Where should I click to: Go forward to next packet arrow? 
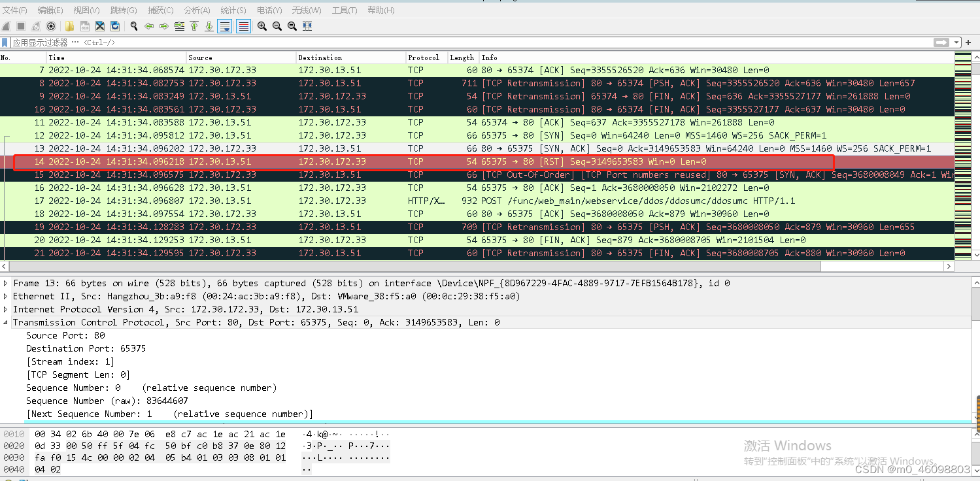coord(164,26)
